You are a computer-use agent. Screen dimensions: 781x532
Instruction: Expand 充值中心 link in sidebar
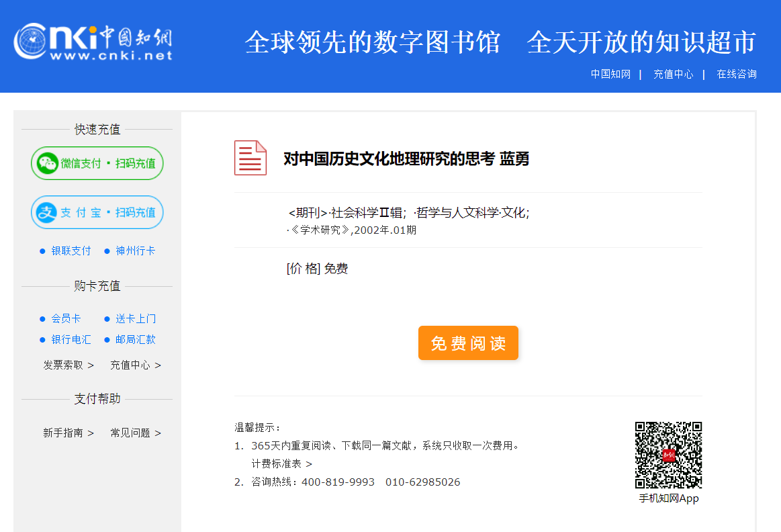[136, 365]
